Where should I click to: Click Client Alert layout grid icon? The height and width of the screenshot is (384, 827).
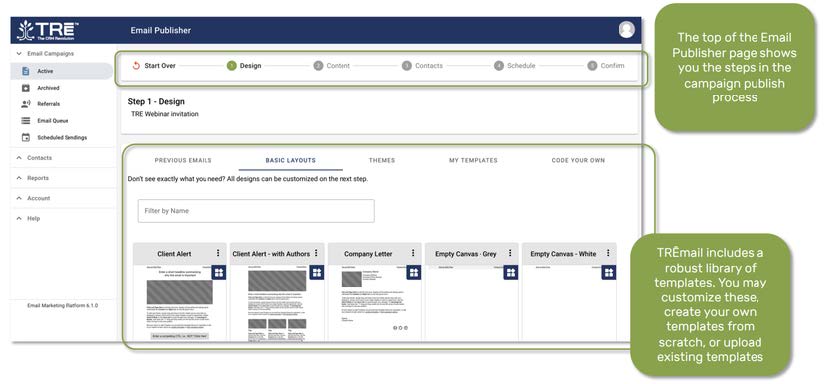coord(219,272)
